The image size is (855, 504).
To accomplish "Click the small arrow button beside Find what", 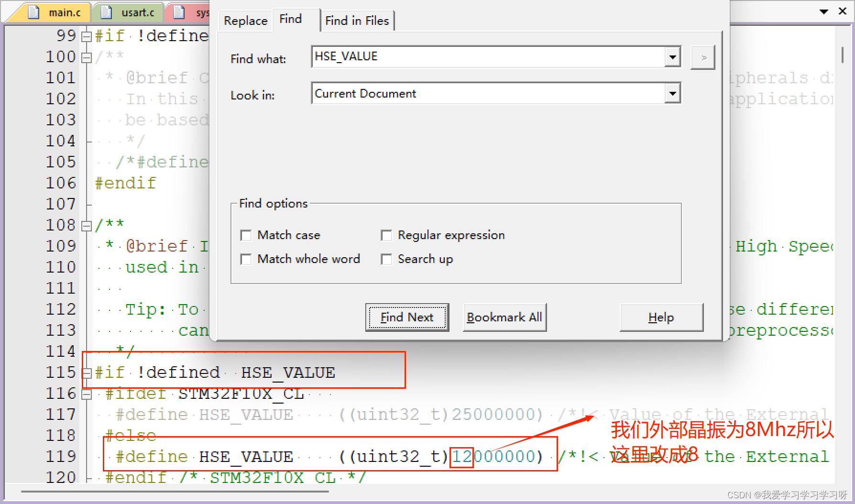I will tap(702, 57).
